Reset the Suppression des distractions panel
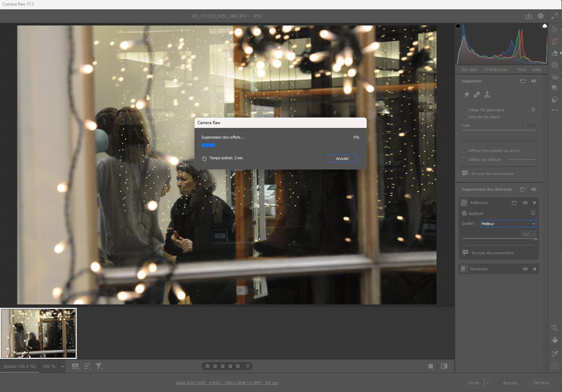562x392 pixels. click(522, 189)
